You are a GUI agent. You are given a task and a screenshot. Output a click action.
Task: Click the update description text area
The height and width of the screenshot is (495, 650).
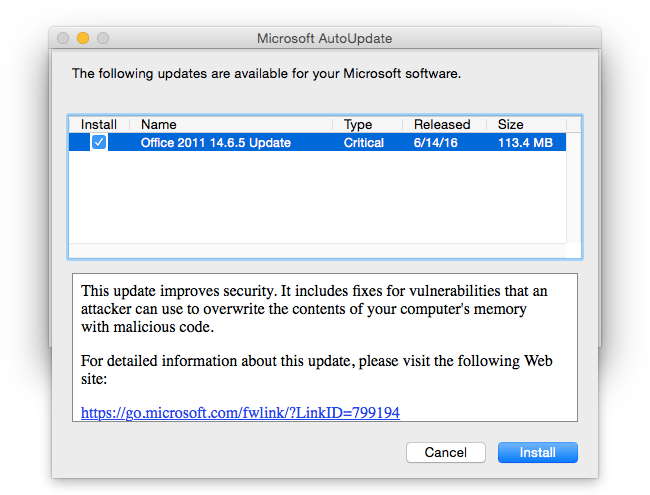tap(325, 347)
